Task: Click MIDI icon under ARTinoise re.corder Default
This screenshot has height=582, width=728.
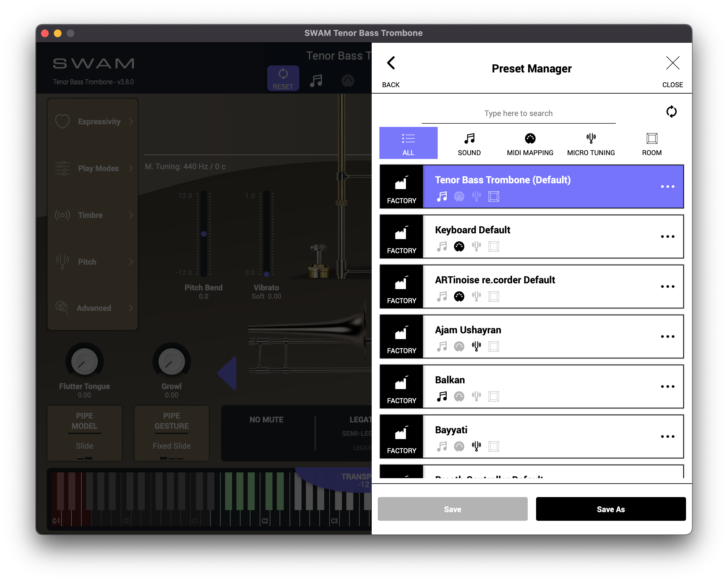Action: (x=459, y=296)
